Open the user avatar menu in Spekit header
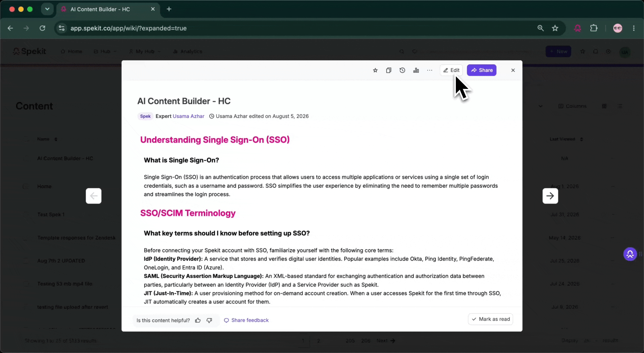644x353 pixels. coord(625,52)
